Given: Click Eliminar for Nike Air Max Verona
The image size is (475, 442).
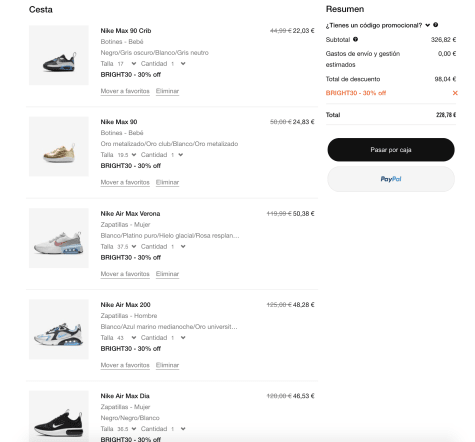Looking at the screenshot, I should click(167, 274).
